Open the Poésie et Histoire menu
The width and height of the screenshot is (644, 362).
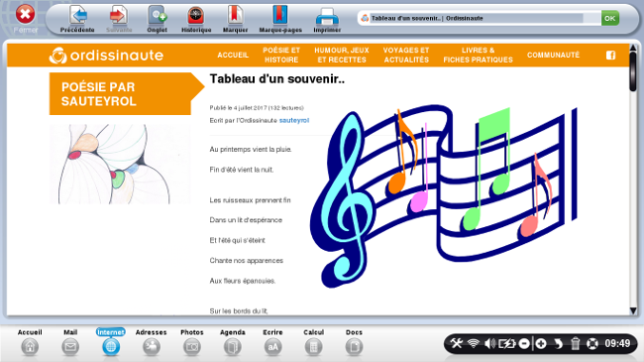[281, 55]
